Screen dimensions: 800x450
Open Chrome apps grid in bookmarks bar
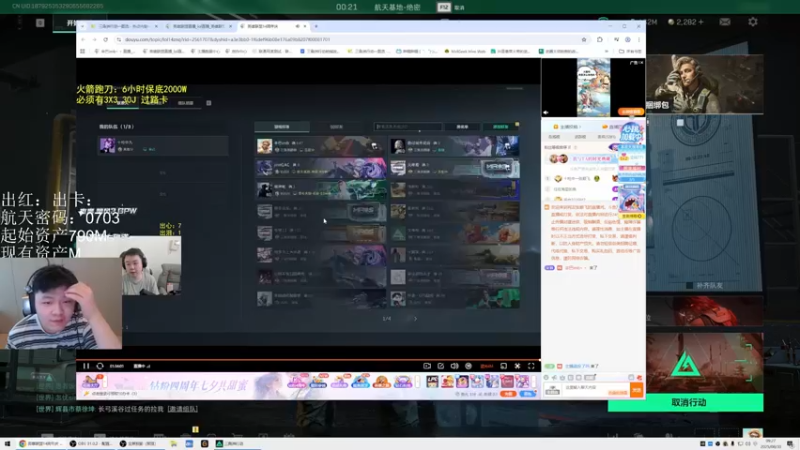coord(83,51)
